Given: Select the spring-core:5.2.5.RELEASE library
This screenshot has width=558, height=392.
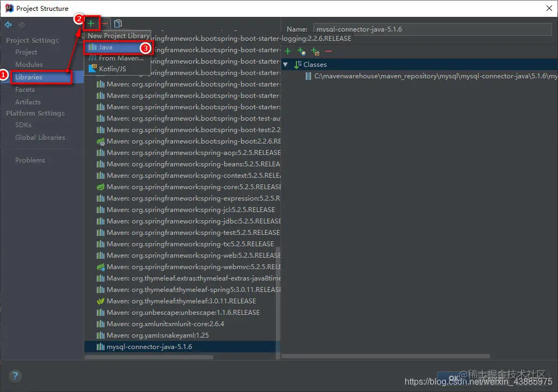Looking at the screenshot, I should [x=193, y=186].
